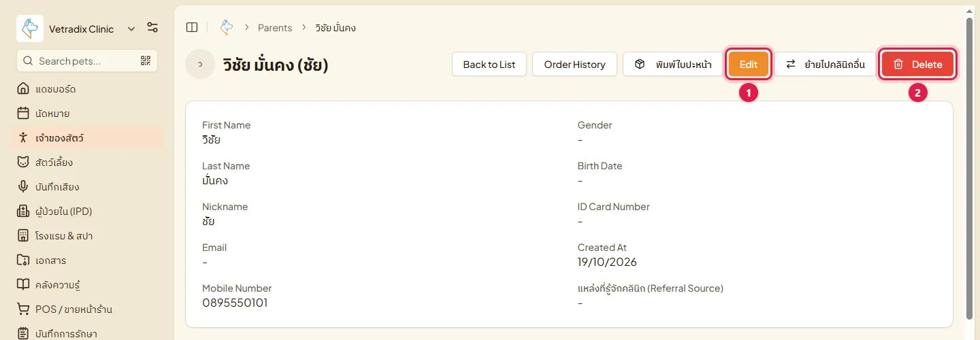Open the sidebar settings sliders icon

point(152,28)
